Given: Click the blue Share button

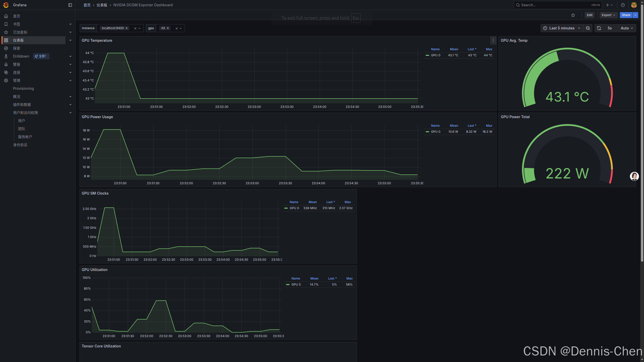Looking at the screenshot, I should coord(626,15).
